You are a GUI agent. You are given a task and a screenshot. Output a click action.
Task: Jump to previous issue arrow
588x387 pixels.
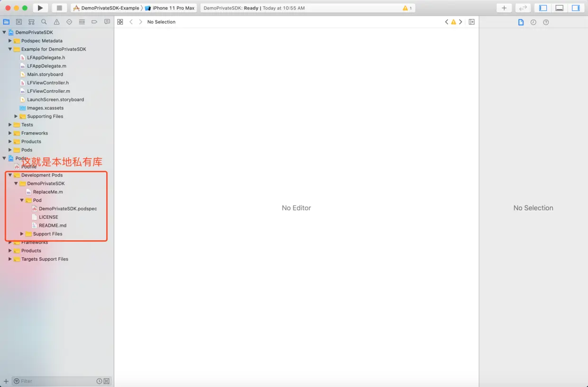[447, 22]
